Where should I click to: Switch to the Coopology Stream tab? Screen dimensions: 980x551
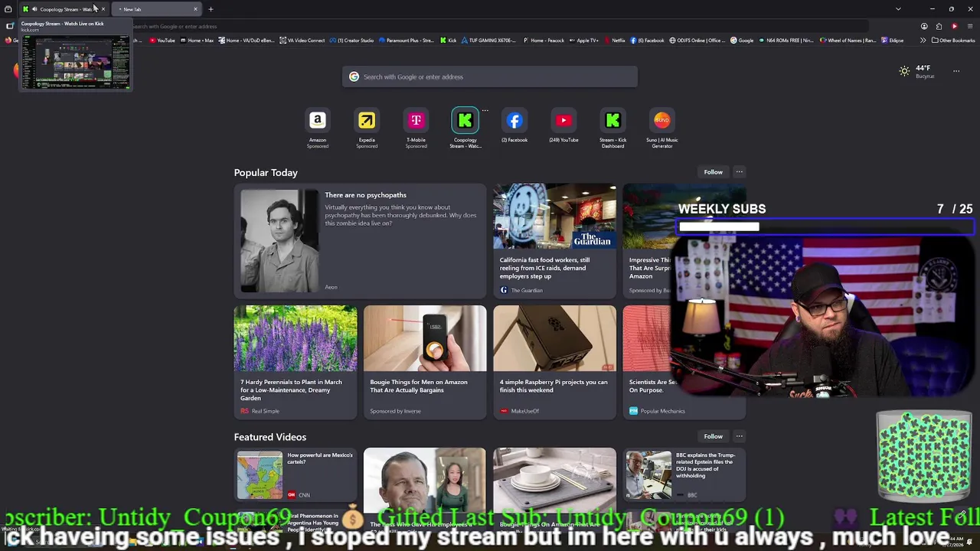(x=64, y=9)
